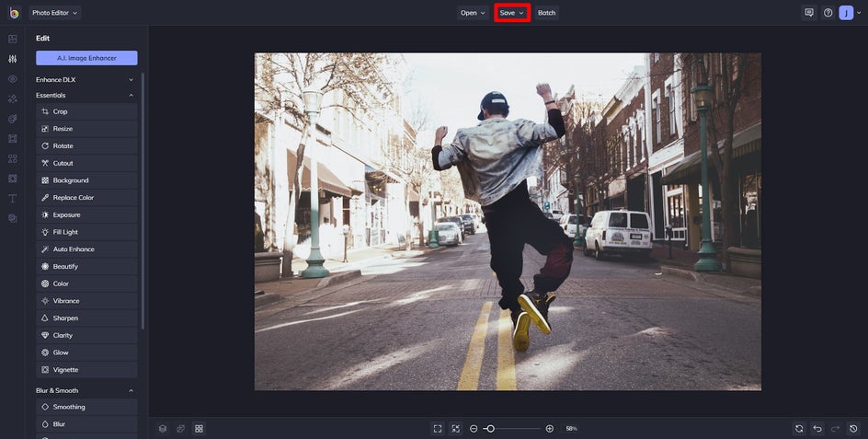This screenshot has height=439, width=868.
Task: Select the Rotate tool
Action: [87, 145]
